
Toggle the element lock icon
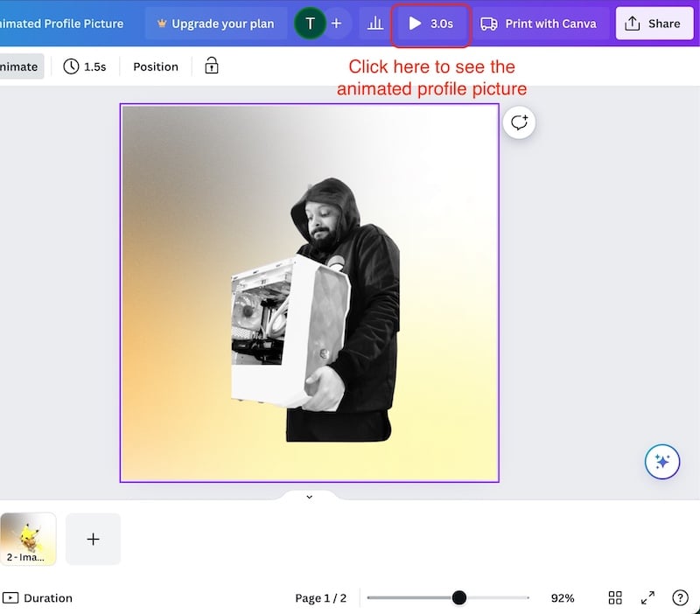211,66
